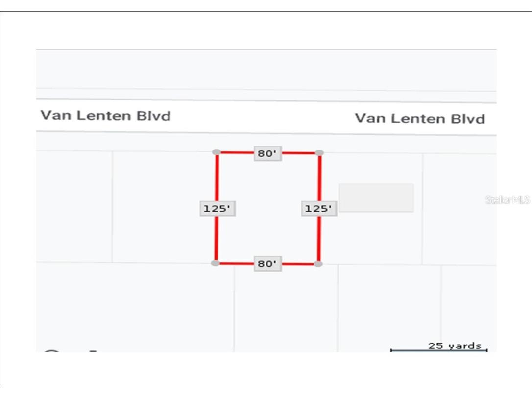Screen dimensions: 532x399
Task: Click the bottom-right corner node of the parcel
Action: (318, 264)
